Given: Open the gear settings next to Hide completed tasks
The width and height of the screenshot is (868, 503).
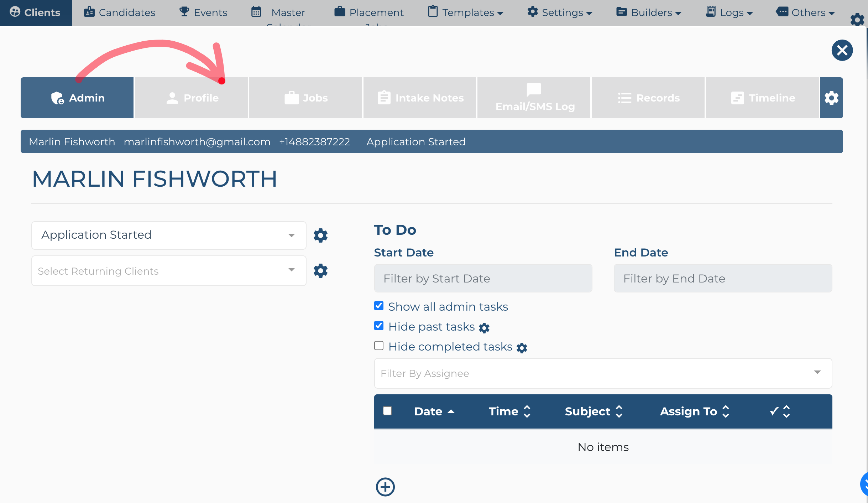Looking at the screenshot, I should coord(522,348).
